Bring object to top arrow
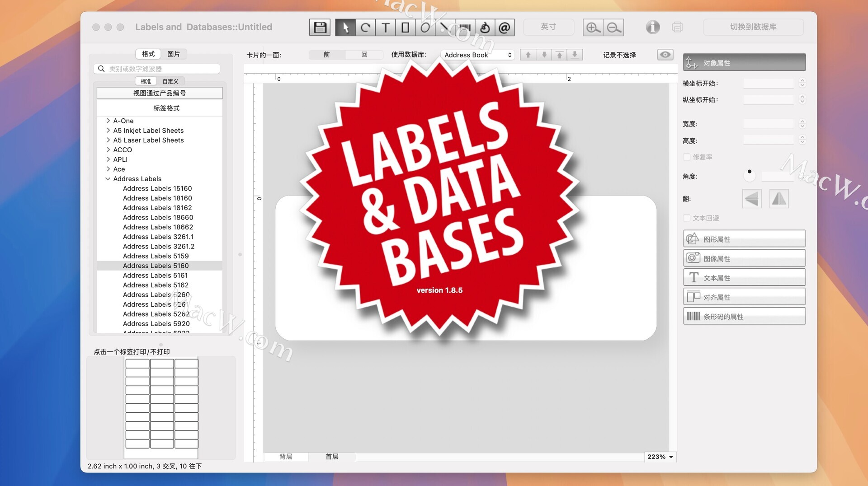The height and width of the screenshot is (486, 868). click(559, 55)
